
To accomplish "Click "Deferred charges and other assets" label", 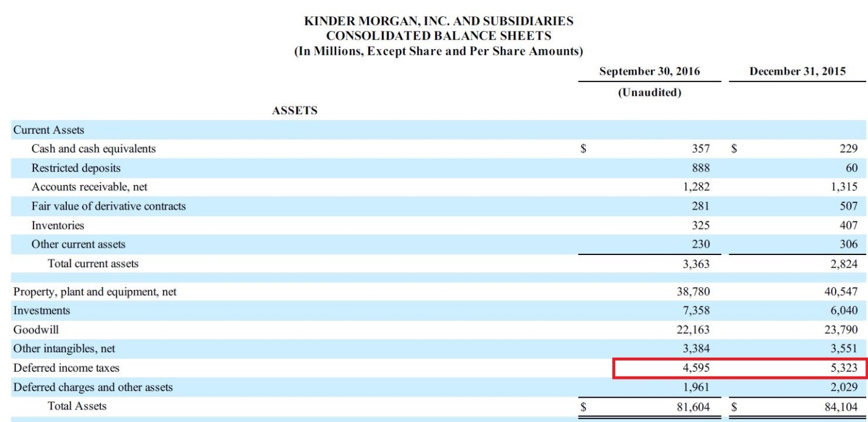I will coord(93,387).
